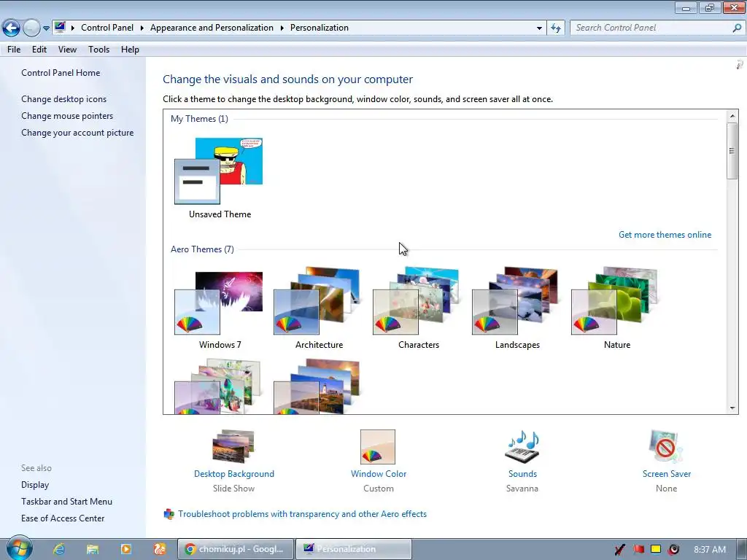Open the Tools menu
This screenshot has width=747, height=560.
coord(98,50)
